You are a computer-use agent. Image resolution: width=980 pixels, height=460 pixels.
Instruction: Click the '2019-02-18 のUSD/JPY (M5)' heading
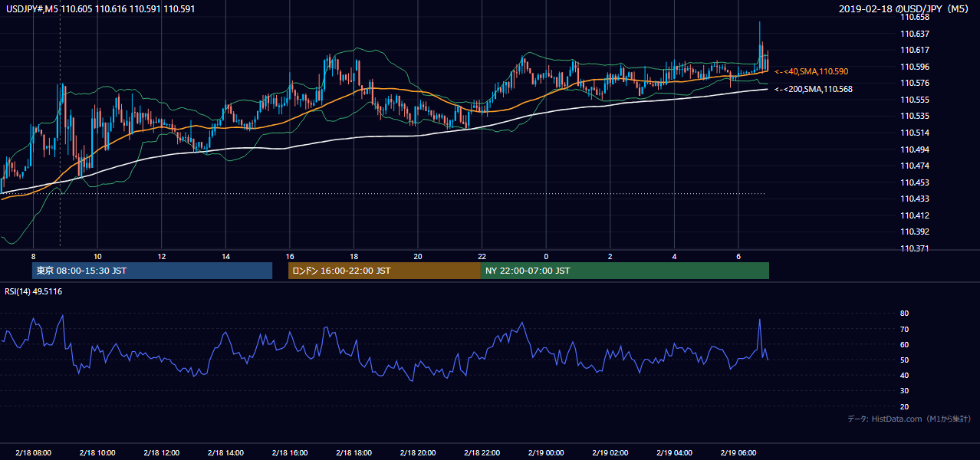pos(904,9)
